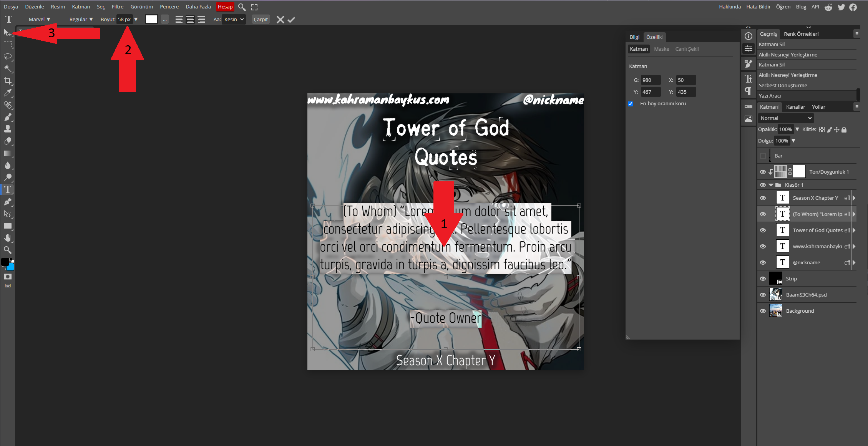Screen dimensions: 868x446
Task: Hide the @nickname layer
Action: click(763, 262)
